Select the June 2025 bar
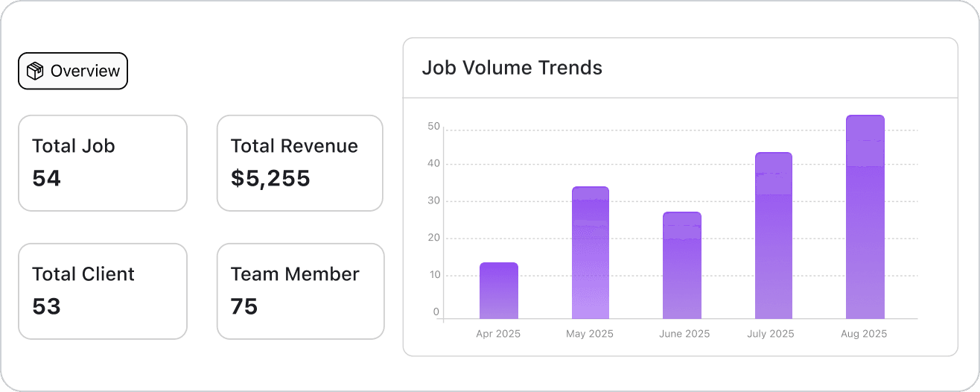 pyautogui.click(x=681, y=266)
